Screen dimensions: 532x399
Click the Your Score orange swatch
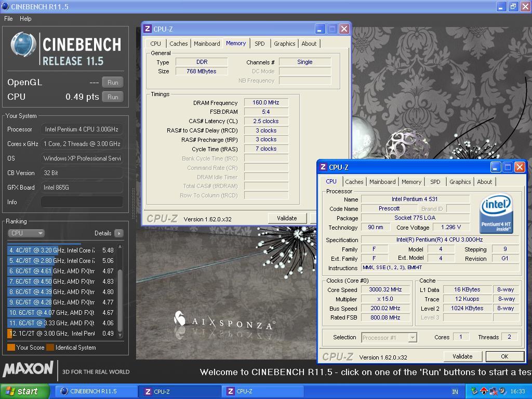click(x=11, y=348)
